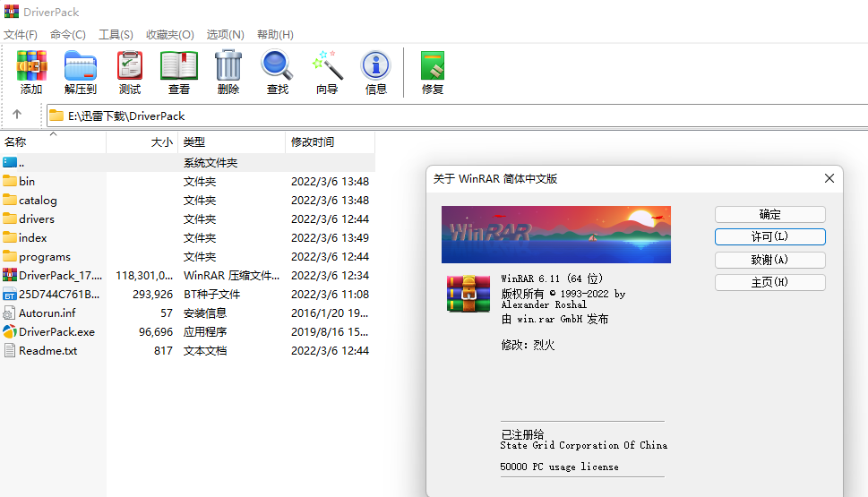The width and height of the screenshot is (868, 497).
Task: Select the Readme.txt file name
Action: tap(48, 351)
